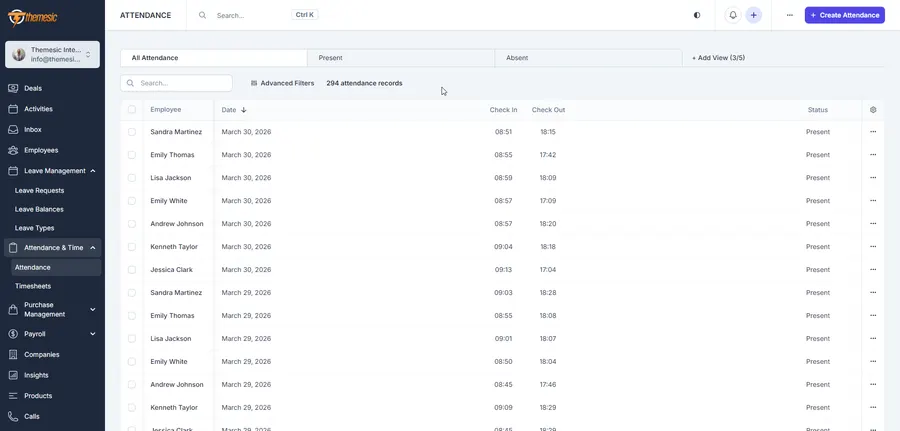The height and width of the screenshot is (431, 900).
Task: Check Emily White March 30 row
Action: [132, 201]
